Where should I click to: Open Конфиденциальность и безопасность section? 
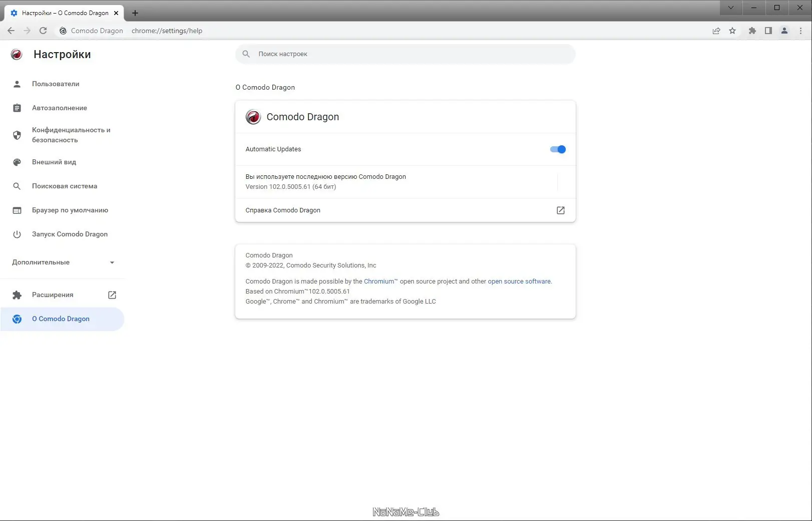pos(62,135)
